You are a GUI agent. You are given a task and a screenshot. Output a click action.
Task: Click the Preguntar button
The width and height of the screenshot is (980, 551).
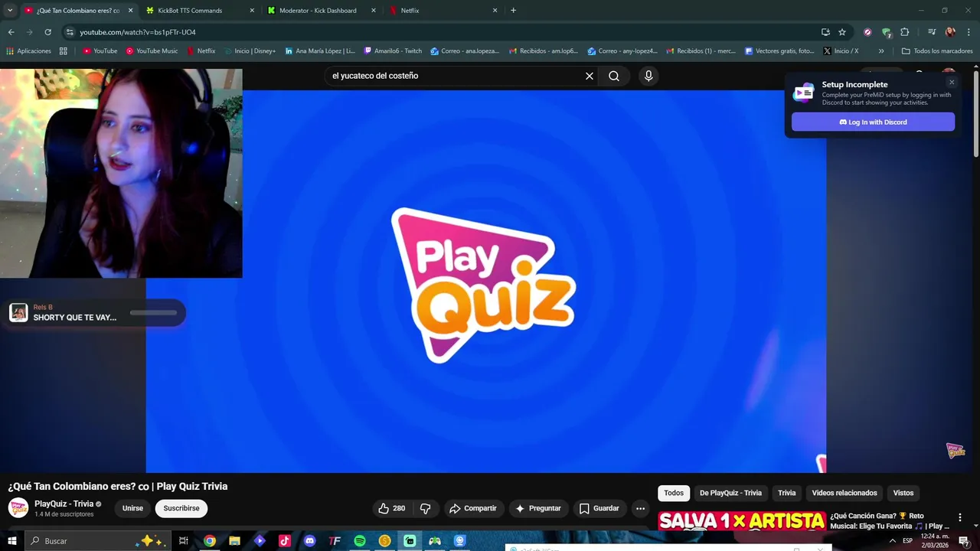[538, 508]
